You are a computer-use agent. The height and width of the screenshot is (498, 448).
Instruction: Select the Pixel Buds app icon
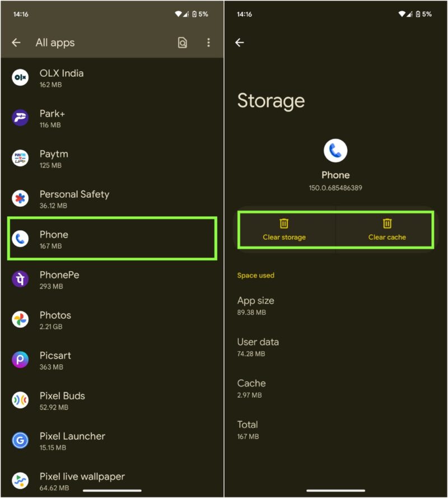tap(20, 401)
